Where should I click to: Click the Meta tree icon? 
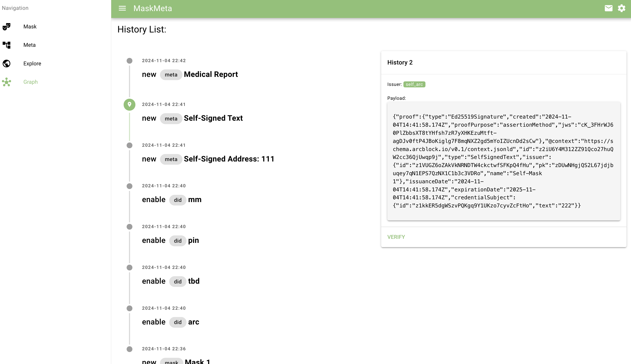[x=6, y=45]
